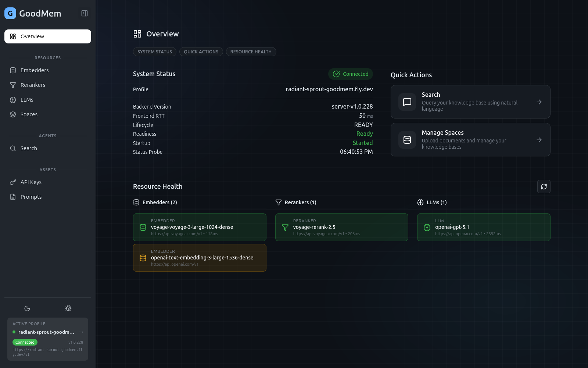Viewport: 588px width, 368px height.
Task: Click the Connected status badge
Action: click(x=350, y=74)
